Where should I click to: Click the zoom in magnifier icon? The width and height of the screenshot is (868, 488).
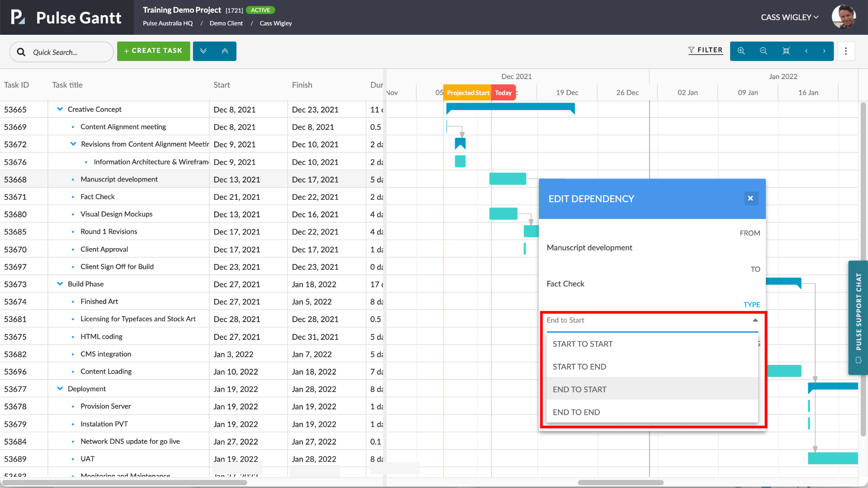741,51
